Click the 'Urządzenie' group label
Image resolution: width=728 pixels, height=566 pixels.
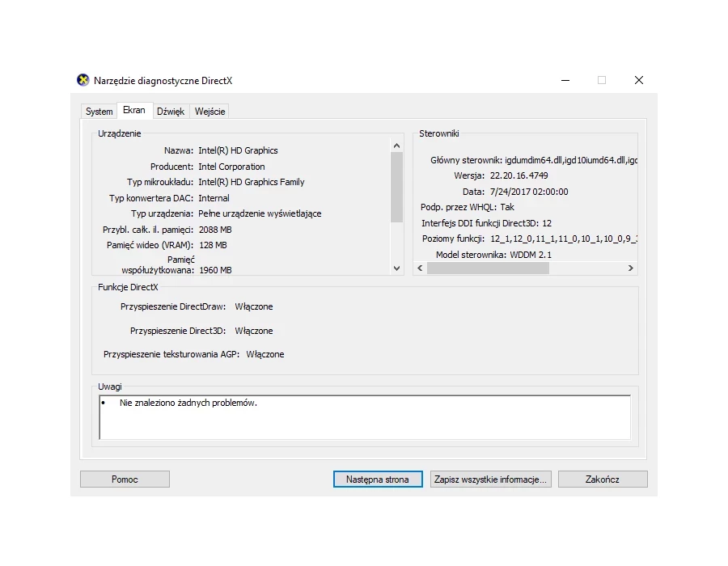point(120,133)
